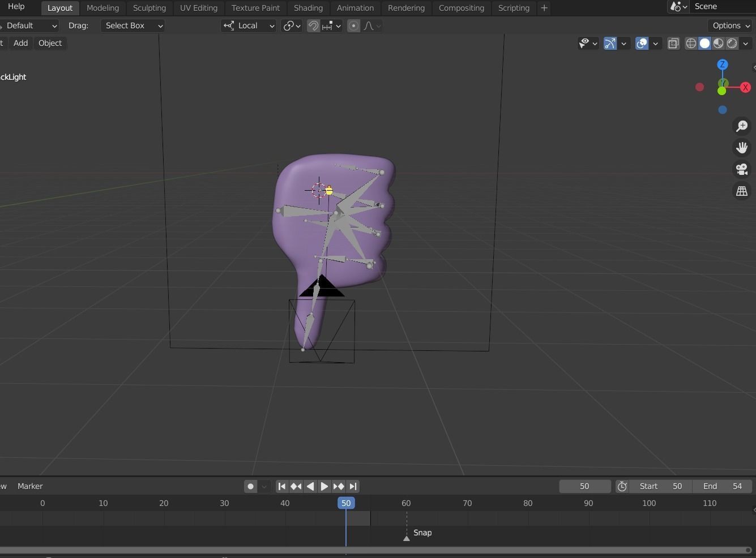
Task: Switch to the Texture Paint tab
Action: (255, 8)
